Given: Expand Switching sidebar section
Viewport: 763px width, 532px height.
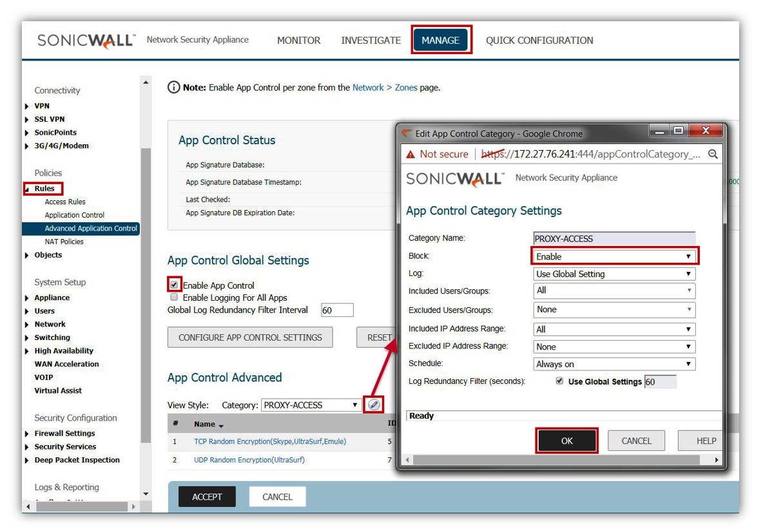Looking at the screenshot, I should tap(27, 337).
